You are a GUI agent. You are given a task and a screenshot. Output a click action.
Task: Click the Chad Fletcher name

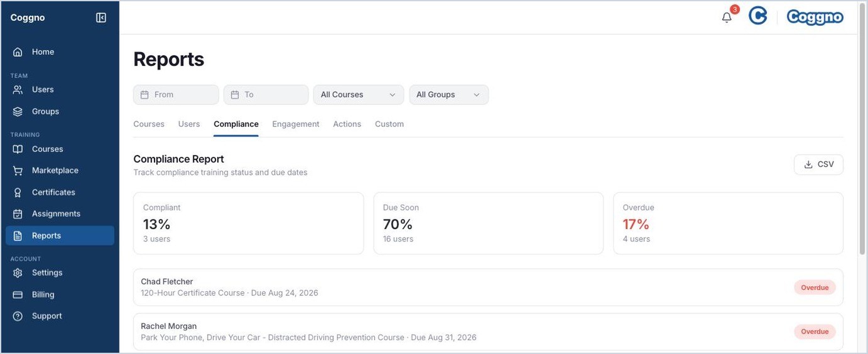pos(167,282)
